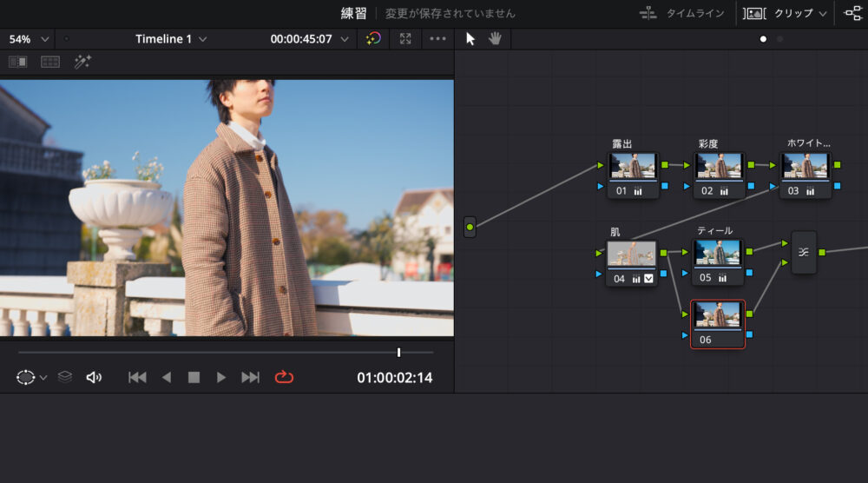Mute audio with the speaker icon
Viewport: 868px width, 483px height.
tap(94, 377)
